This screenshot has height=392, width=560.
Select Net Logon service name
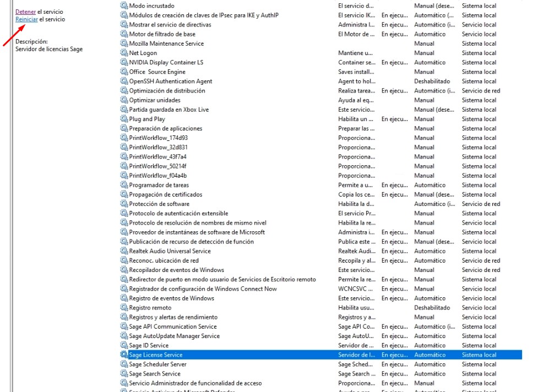[143, 53]
